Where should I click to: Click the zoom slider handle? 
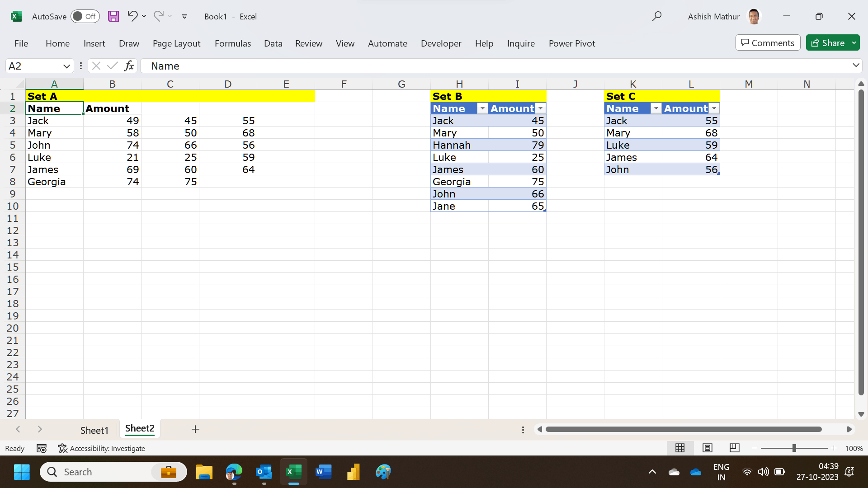tap(794, 448)
